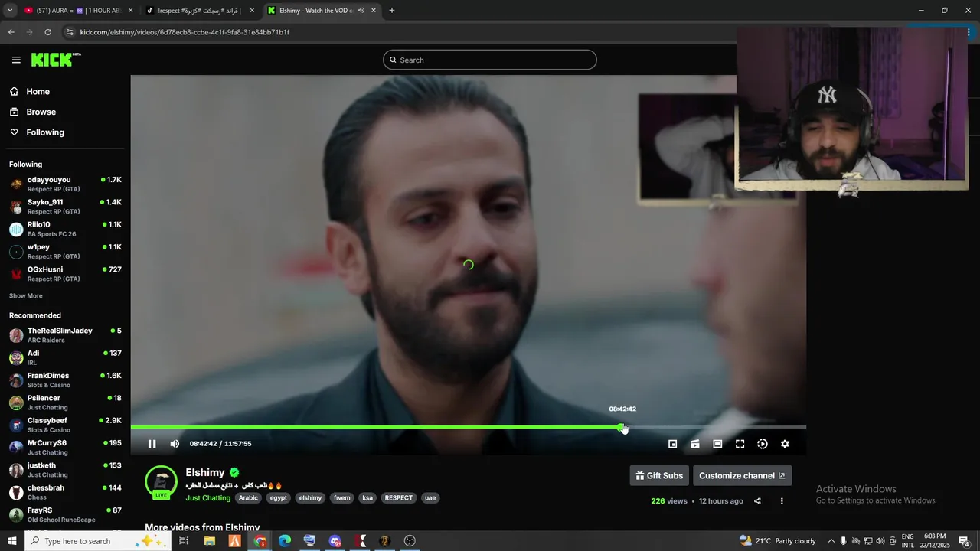
Task: Open recommended channel Classybeef
Action: [x=65, y=425]
